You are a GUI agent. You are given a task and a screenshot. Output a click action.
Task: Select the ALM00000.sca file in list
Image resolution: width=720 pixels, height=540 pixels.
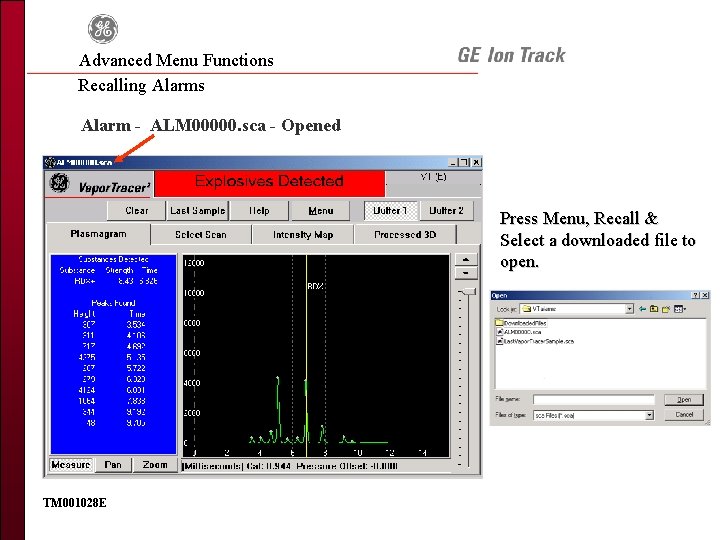(x=519, y=332)
